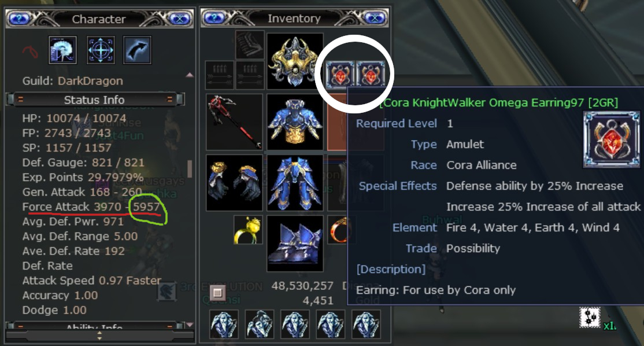Click the Character panel scrollbar thumb
Image resolution: width=644 pixels, height=346 pixels.
[x=190, y=168]
